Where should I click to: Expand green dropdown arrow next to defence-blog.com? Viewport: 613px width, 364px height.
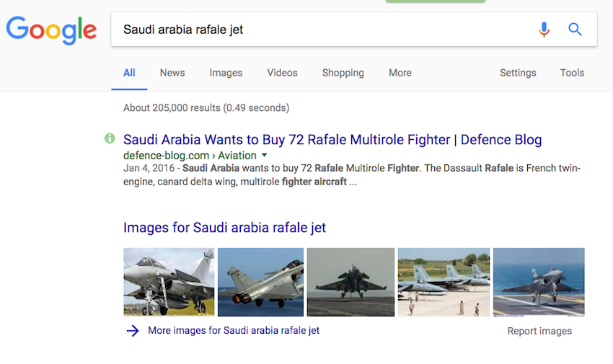[265, 155]
